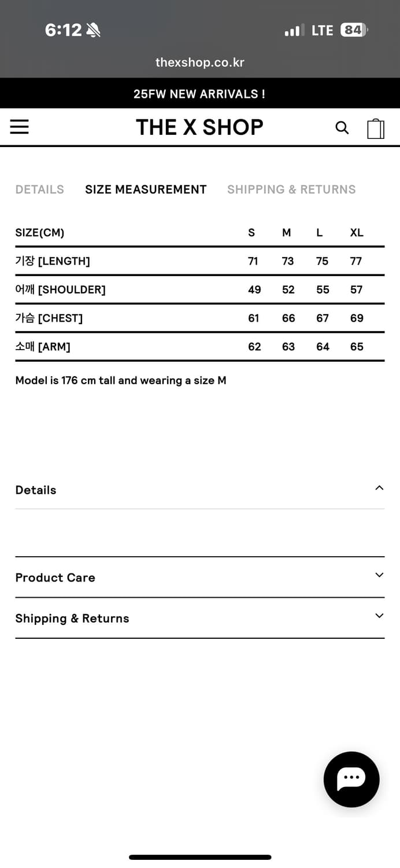Open the hamburger navigation menu
Image resolution: width=400 pixels, height=868 pixels.
19,127
